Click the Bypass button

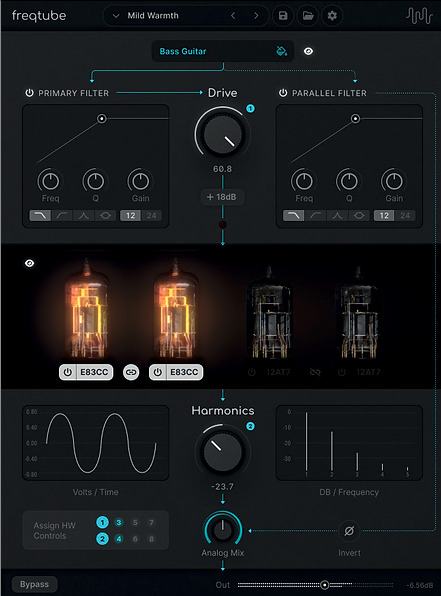pyautogui.click(x=34, y=584)
